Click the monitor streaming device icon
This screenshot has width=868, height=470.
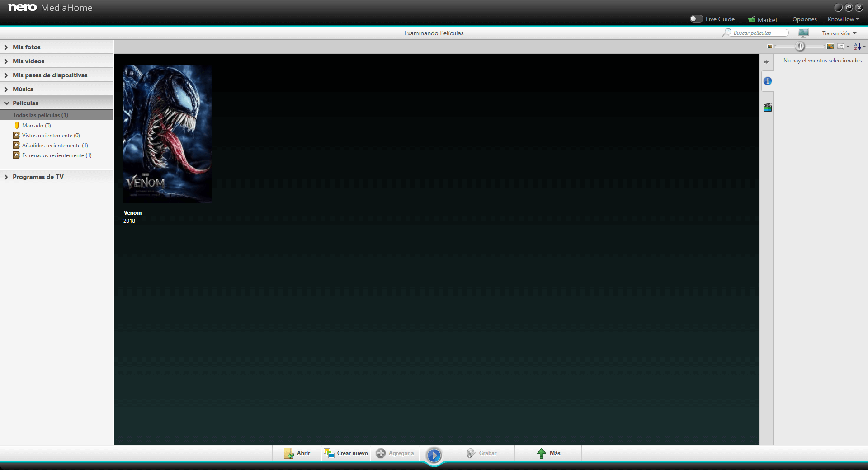[x=803, y=33]
